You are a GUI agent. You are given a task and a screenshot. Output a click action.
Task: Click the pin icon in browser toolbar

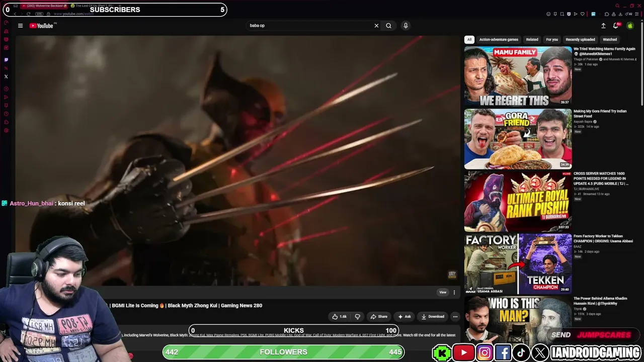[x=555, y=14]
